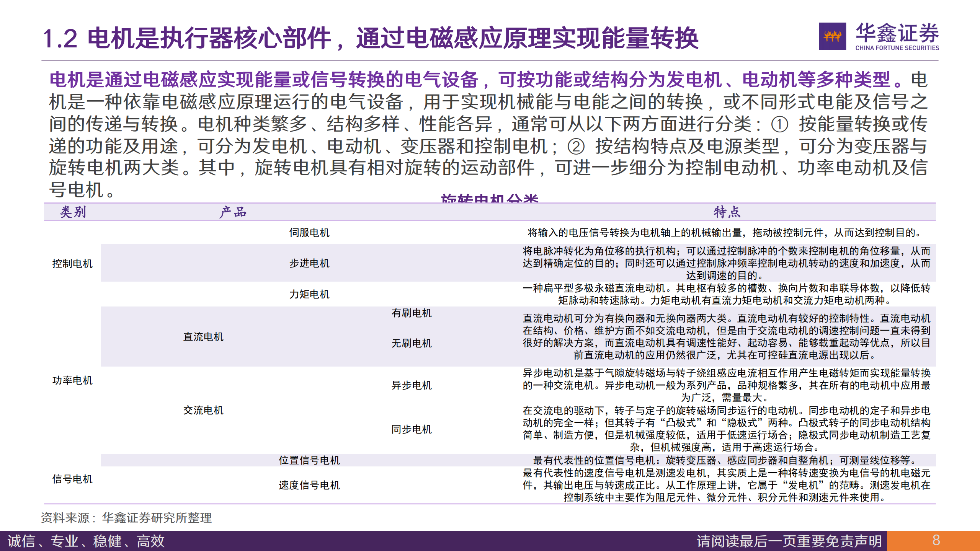
Task: Click the 无刷电机 sub-product cell
Action: click(x=411, y=343)
